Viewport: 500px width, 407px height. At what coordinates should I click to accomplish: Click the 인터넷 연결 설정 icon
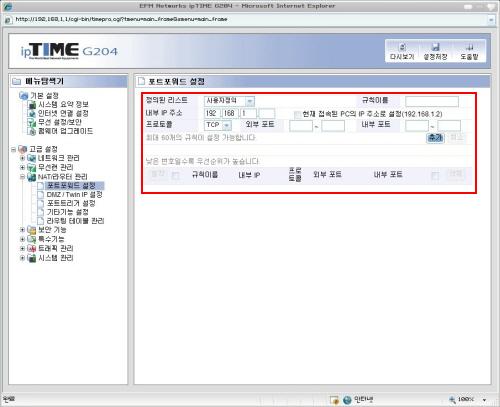pos(32,114)
